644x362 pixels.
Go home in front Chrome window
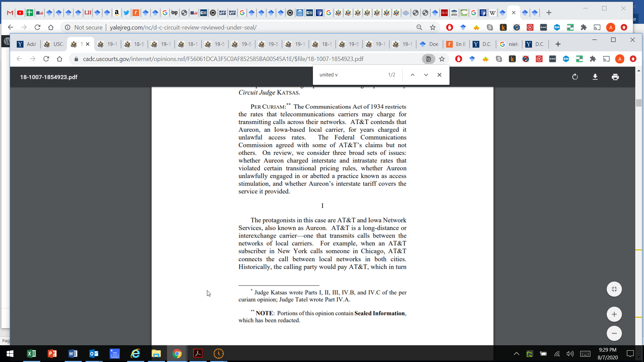pos(60,59)
